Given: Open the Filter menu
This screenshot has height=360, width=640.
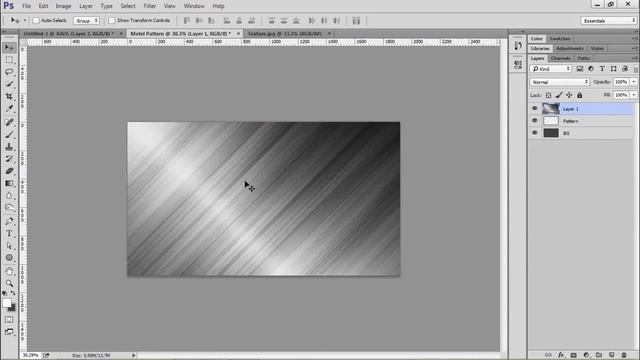Looking at the screenshot, I should coord(150,6).
